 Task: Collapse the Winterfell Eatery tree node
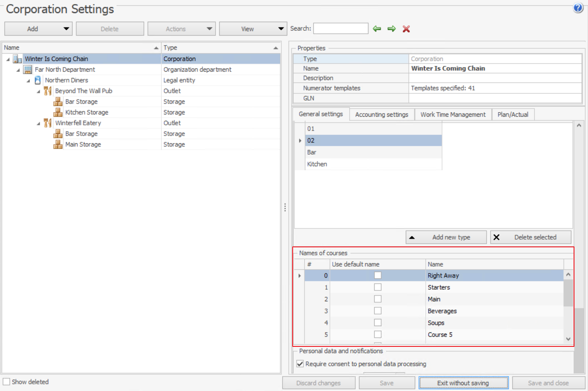38,123
